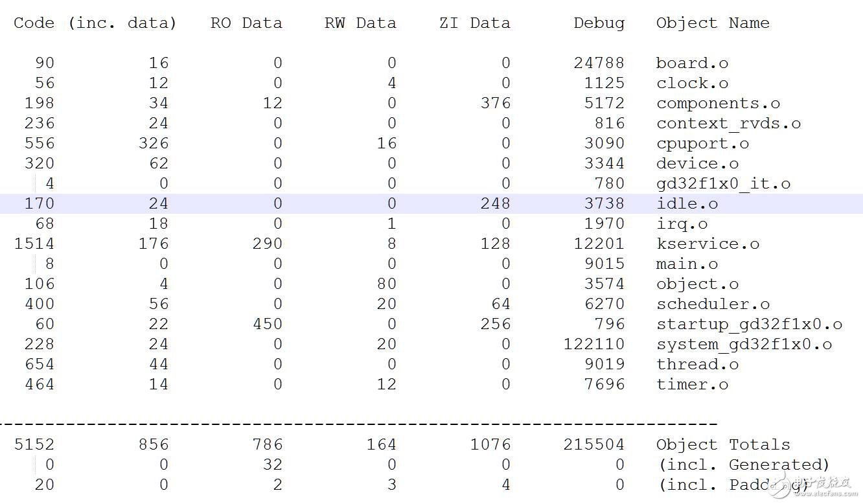The width and height of the screenshot is (863, 504).
Task: Click the gd32f1x0_it.o object name
Action: [723, 184]
